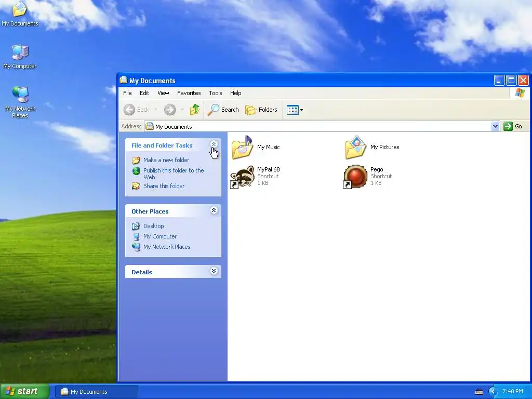This screenshot has width=532, height=399.
Task: Click Publish this folder to the Web
Action: click(x=174, y=174)
